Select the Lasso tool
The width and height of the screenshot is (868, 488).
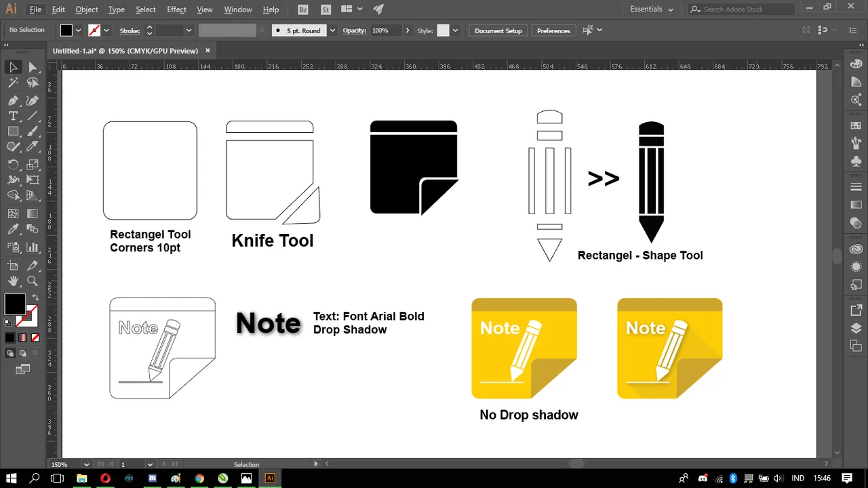33,83
